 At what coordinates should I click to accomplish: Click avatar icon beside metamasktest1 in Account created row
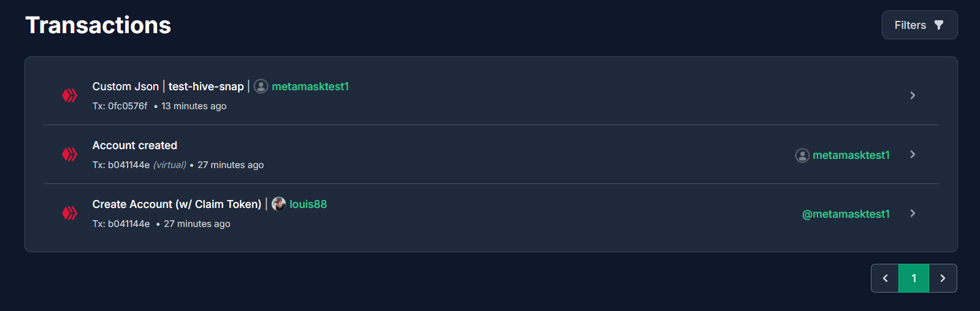802,155
